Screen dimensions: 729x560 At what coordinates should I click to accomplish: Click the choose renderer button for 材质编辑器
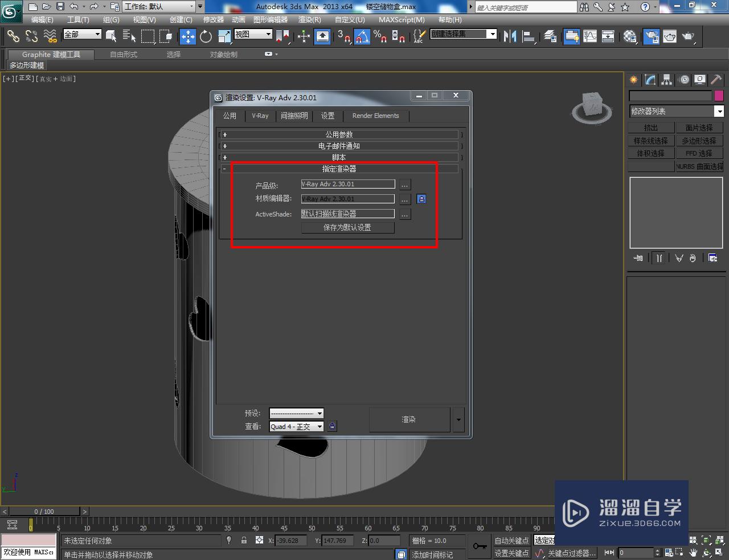pos(405,199)
